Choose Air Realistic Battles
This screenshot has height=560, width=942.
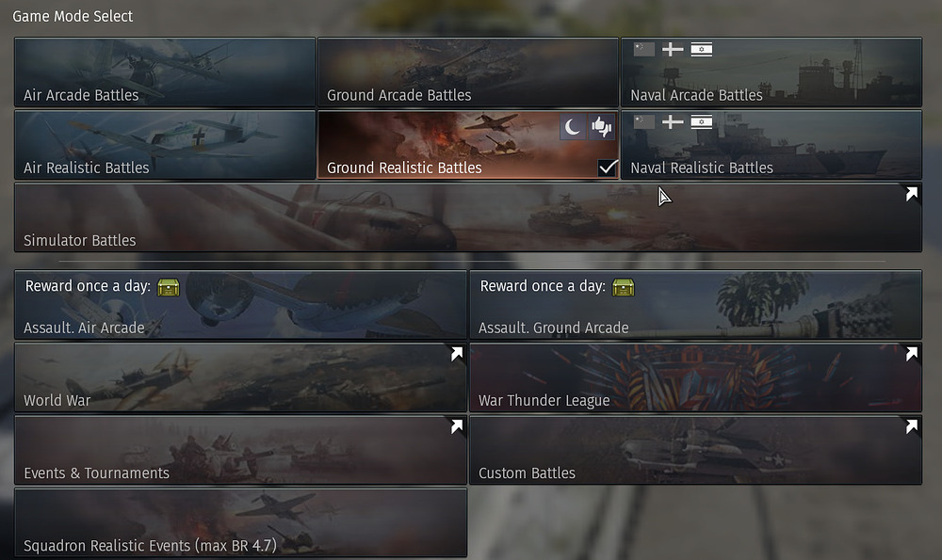[165, 145]
